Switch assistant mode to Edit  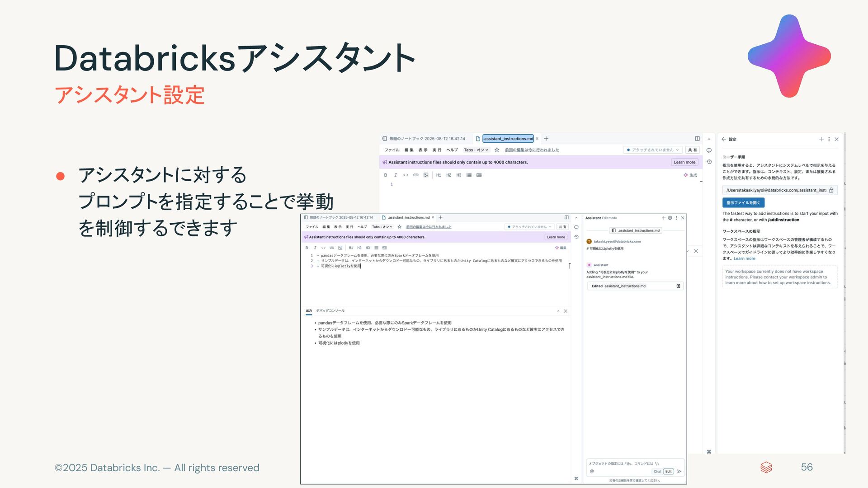668,471
